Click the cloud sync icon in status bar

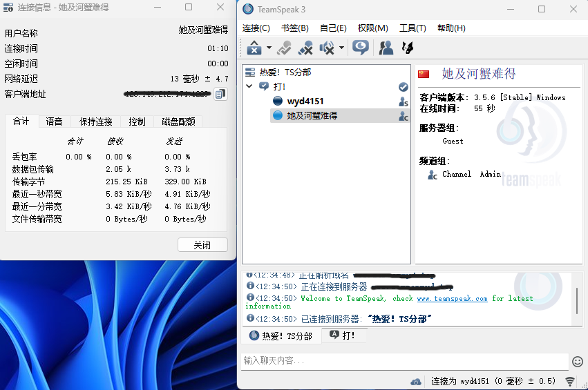point(415,382)
